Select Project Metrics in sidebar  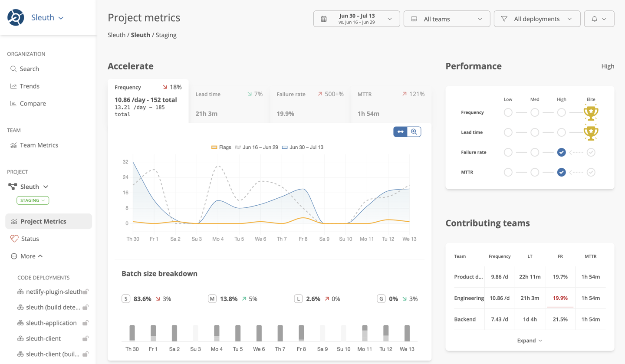[49, 221]
